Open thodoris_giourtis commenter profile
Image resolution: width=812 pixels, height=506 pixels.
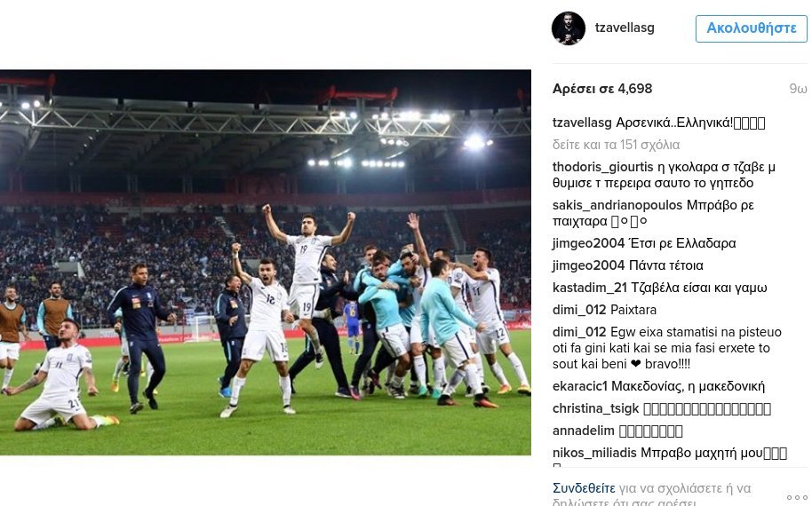click(603, 167)
